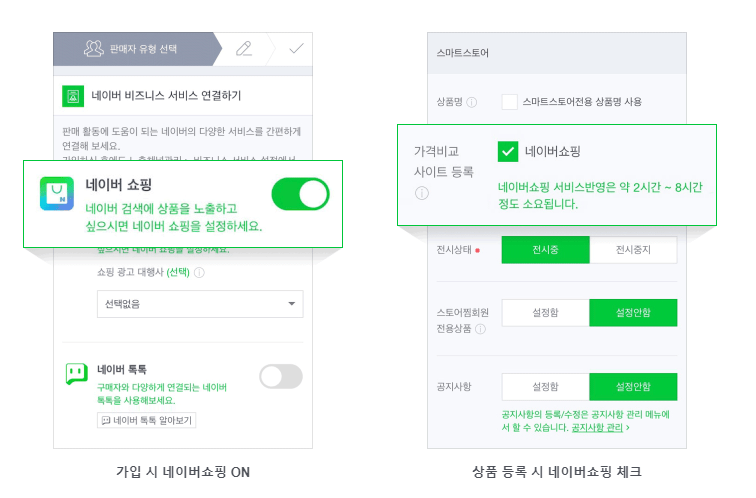Click the Naver TalkTalk chat icon

tap(75, 375)
